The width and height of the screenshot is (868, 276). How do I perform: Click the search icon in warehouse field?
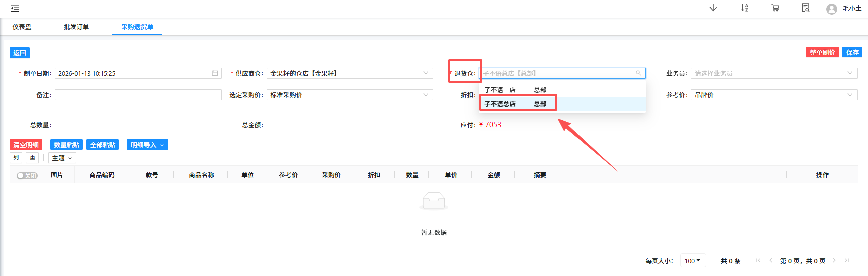click(638, 73)
